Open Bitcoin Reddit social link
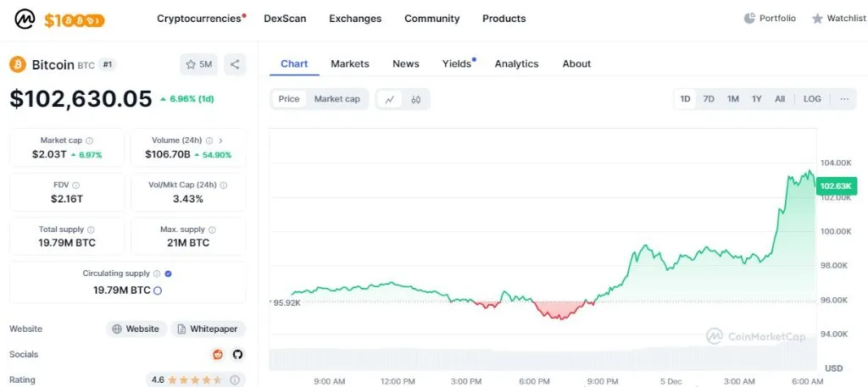 pyautogui.click(x=218, y=354)
